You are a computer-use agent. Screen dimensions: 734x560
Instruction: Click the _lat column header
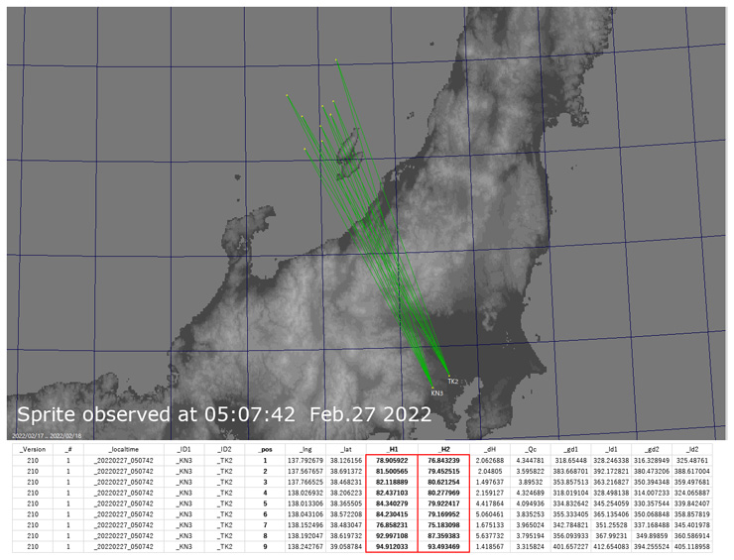click(345, 450)
